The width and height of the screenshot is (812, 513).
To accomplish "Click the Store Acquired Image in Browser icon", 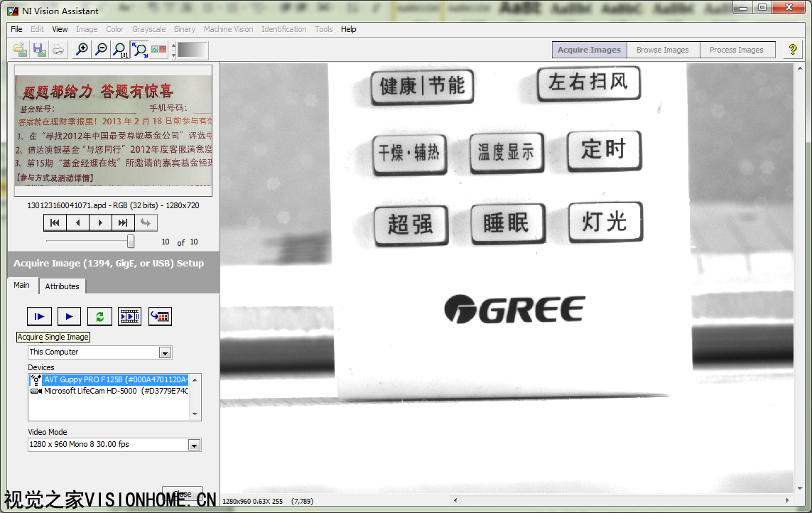I will pos(160,316).
